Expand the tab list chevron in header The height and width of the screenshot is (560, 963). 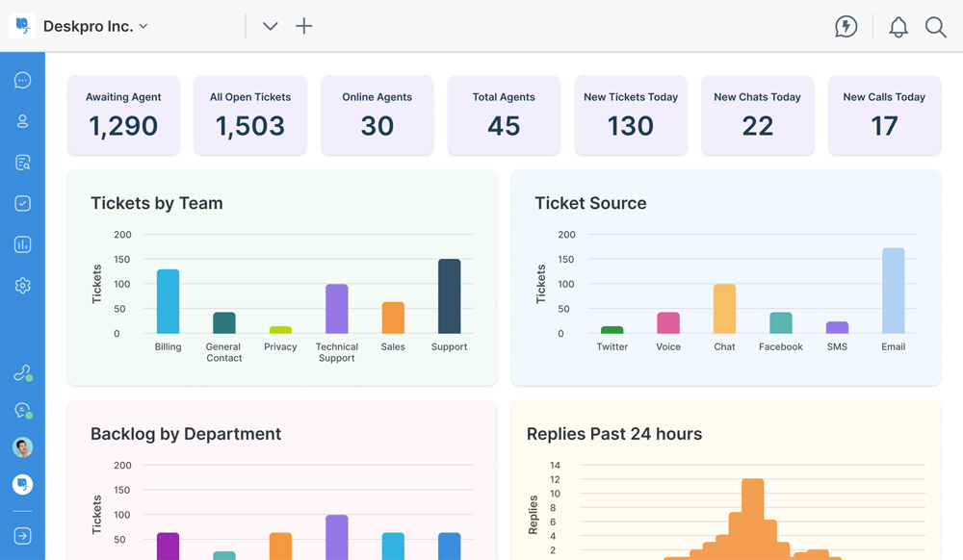tap(271, 27)
